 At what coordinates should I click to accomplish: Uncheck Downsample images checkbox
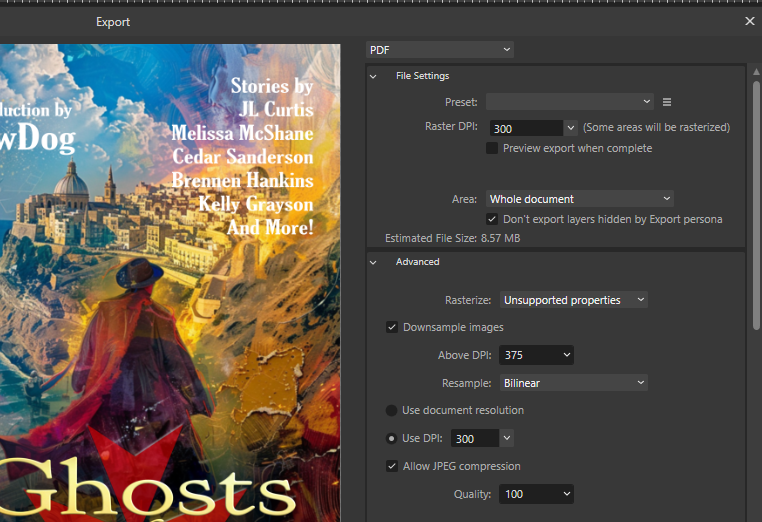pos(392,327)
